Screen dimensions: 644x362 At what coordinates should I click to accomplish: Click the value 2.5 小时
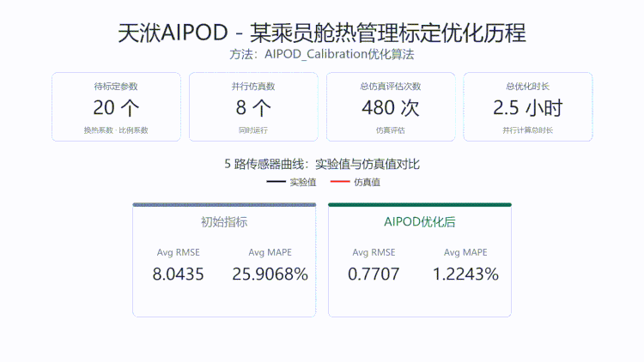click(528, 108)
